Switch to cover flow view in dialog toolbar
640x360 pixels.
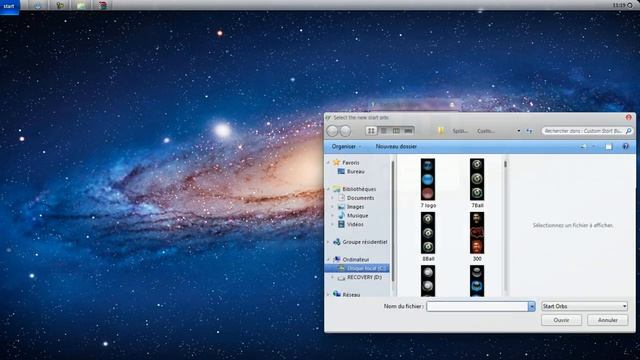tap(409, 131)
